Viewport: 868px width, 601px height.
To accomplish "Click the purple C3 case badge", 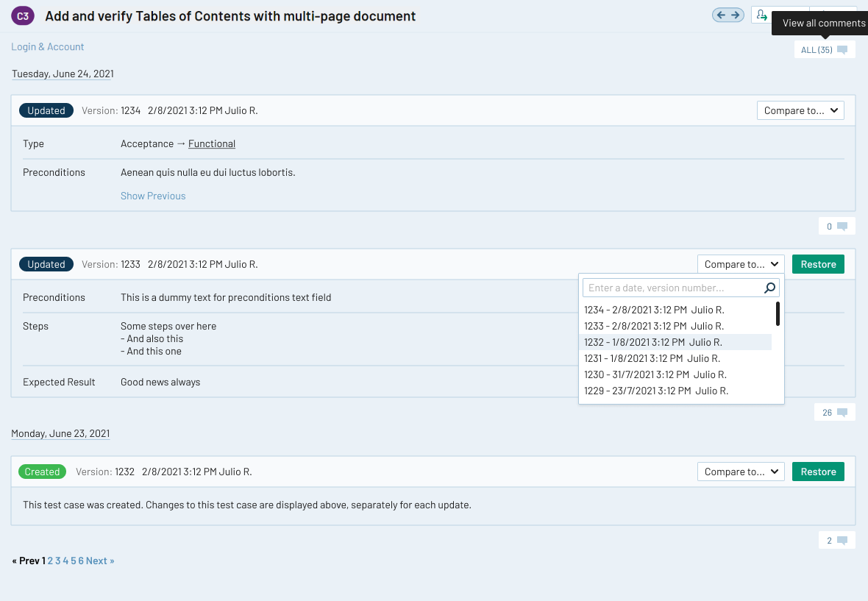I will pyautogui.click(x=23, y=16).
